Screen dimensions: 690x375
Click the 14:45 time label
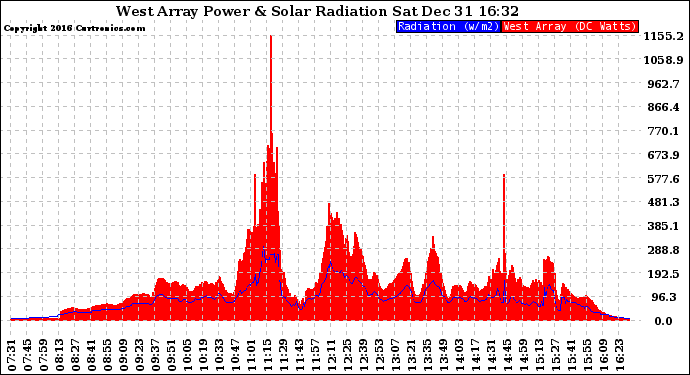507,355
